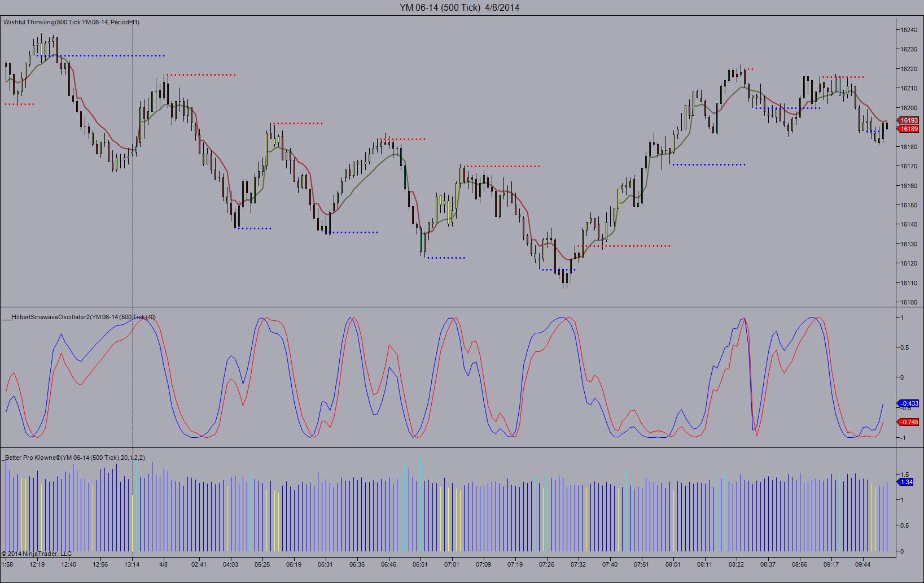
Task: Click the 06:51 time axis label
Action: click(x=420, y=564)
